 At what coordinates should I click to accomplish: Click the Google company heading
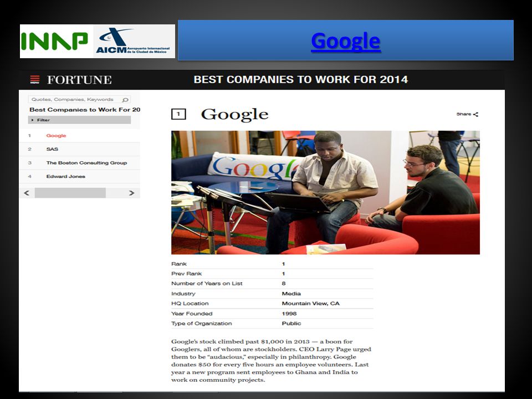pos(235,114)
